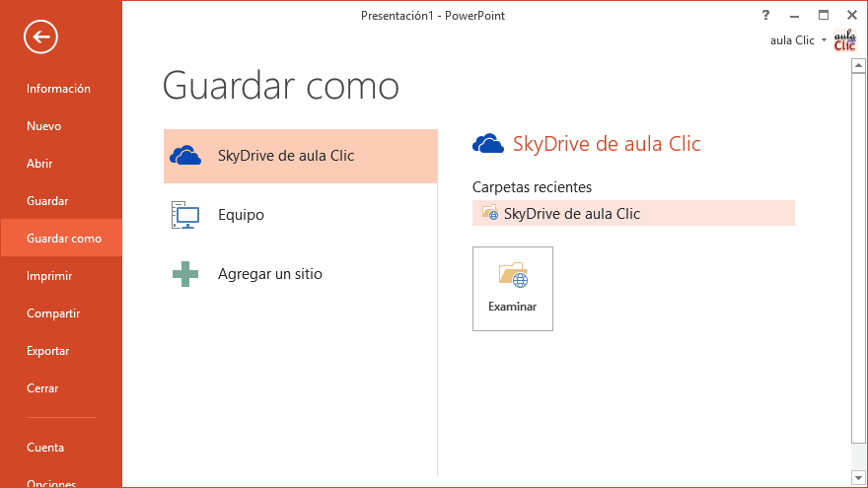This screenshot has height=488, width=868.
Task: Click the back arrow circle icon
Action: (41, 37)
